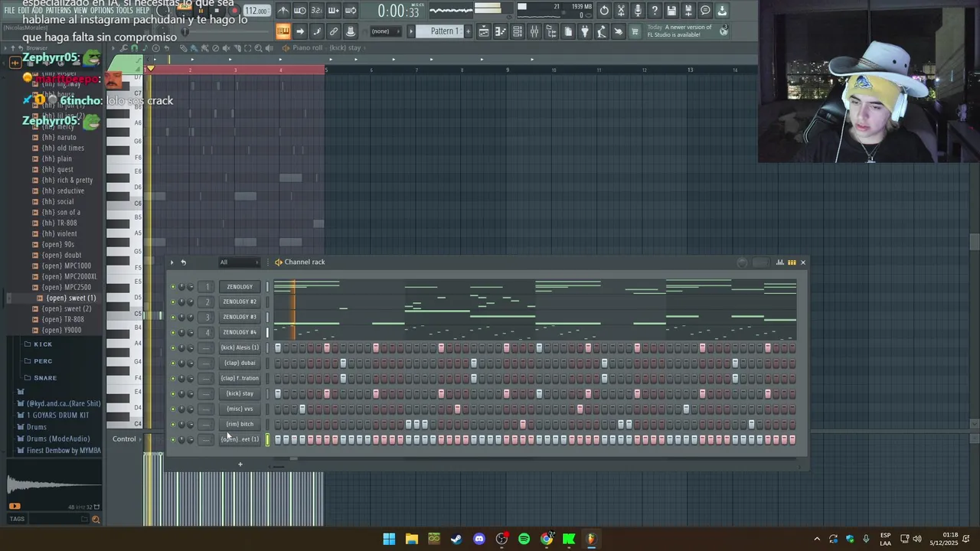The width and height of the screenshot is (980, 551).
Task: Select {rim} bitch channel button
Action: 240,424
